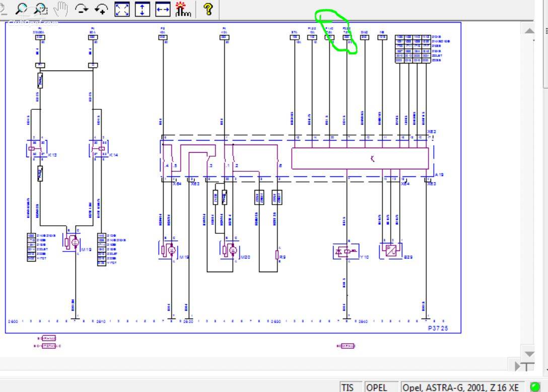Click the B29 sensor label

click(408, 257)
